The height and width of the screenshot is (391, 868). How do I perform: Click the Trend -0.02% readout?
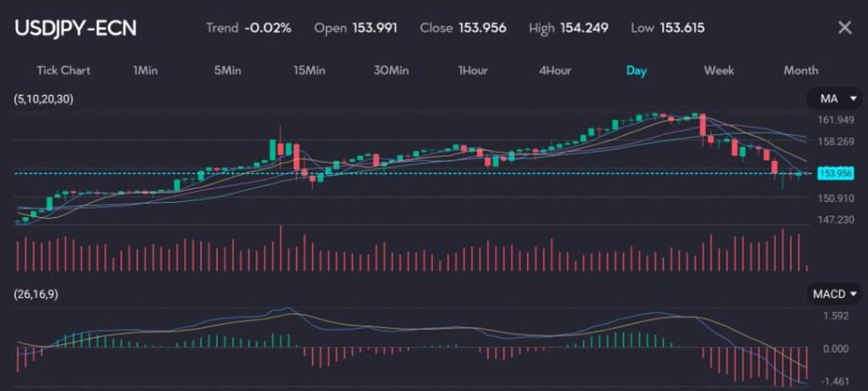point(248,28)
